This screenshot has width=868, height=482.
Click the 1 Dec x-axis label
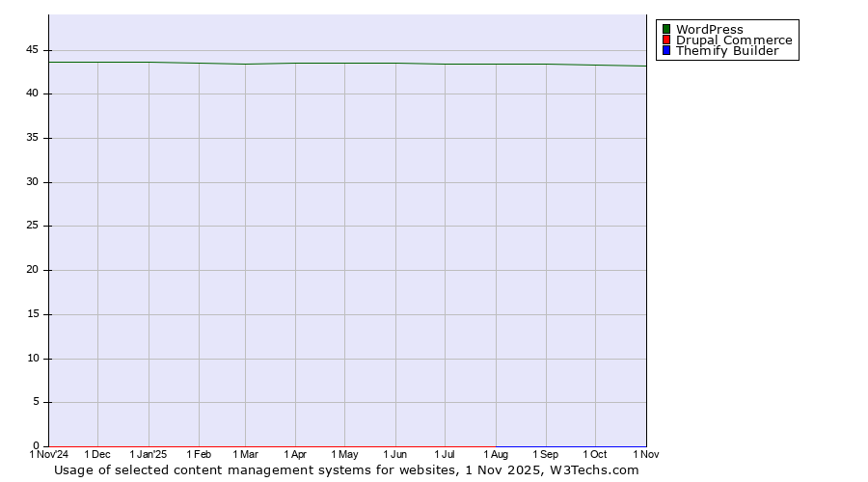(x=97, y=454)
